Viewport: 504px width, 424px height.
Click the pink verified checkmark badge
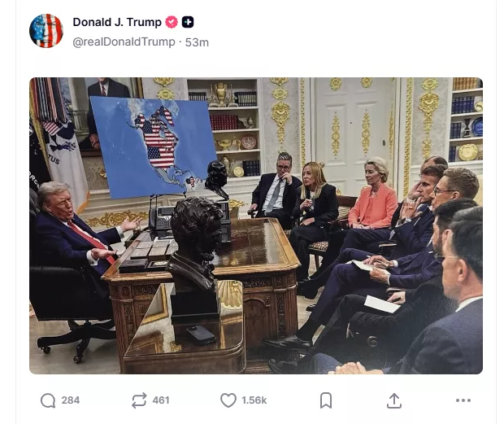point(172,22)
